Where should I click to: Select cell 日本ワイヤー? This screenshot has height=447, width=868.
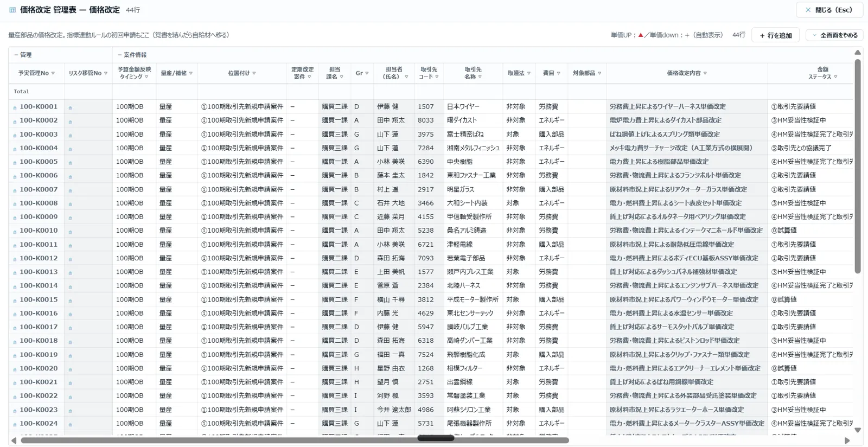point(474,107)
